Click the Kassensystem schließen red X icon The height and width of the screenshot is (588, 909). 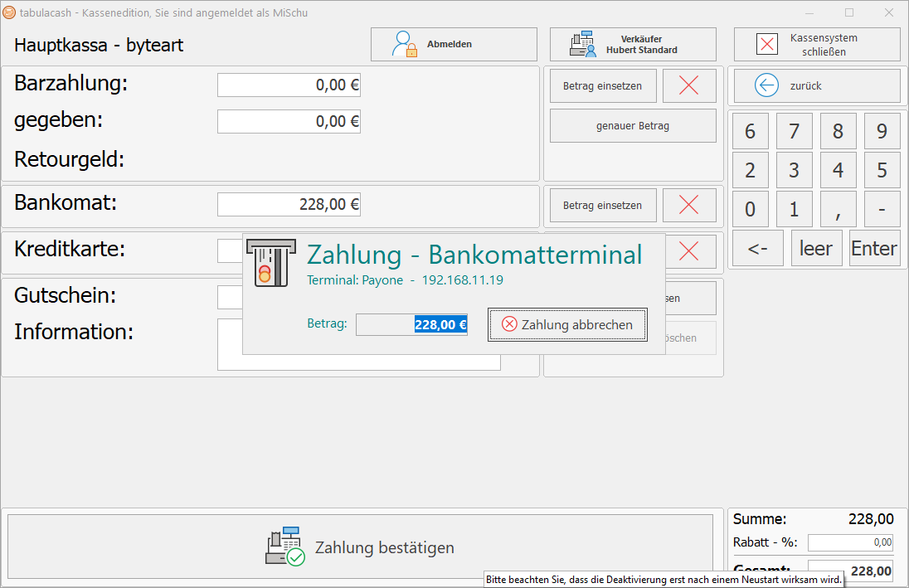pyautogui.click(x=767, y=44)
